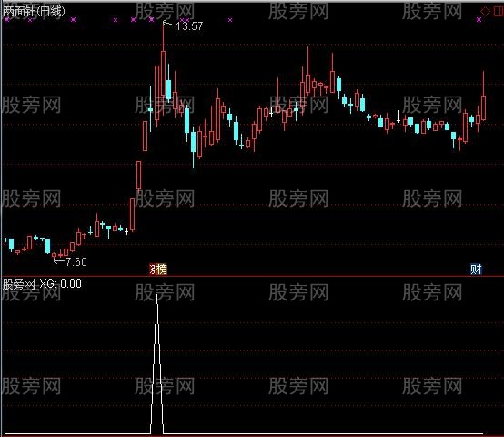Click the horizontal divider between chart and indicator
This screenshot has height=437, width=504.
pyautogui.click(x=252, y=276)
